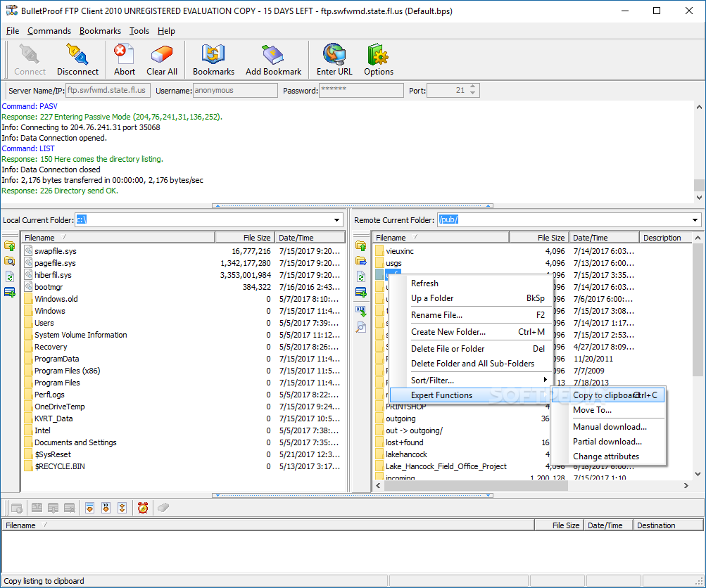Click remote change folder arrow icon
This screenshot has height=588, width=706.
pos(360,262)
